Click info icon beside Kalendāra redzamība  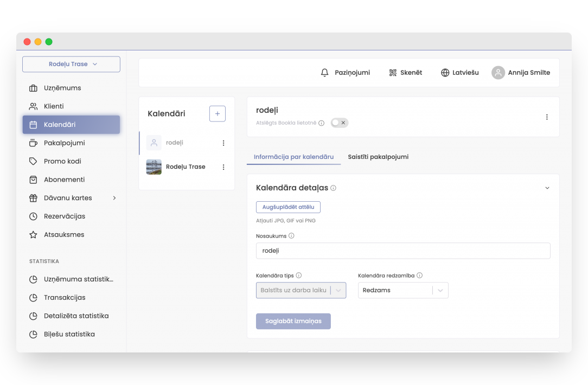pyautogui.click(x=420, y=275)
